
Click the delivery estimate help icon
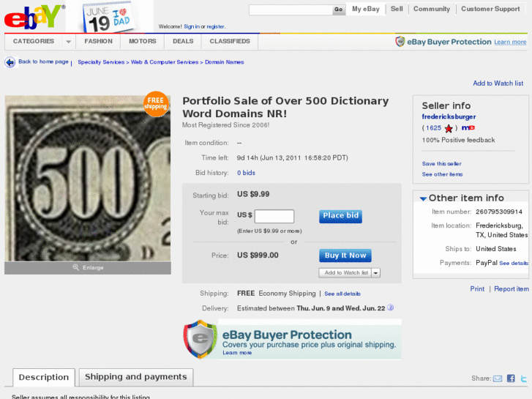[391, 308]
